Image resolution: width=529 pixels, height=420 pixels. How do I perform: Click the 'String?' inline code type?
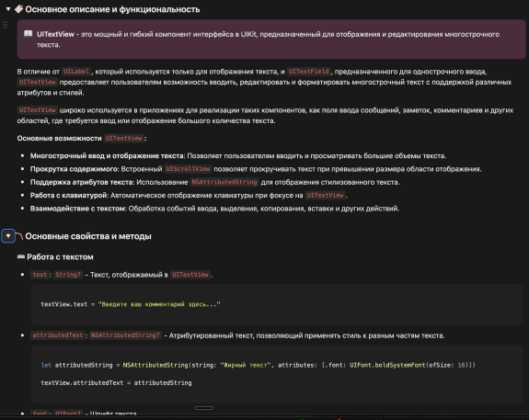pyautogui.click(x=68, y=275)
